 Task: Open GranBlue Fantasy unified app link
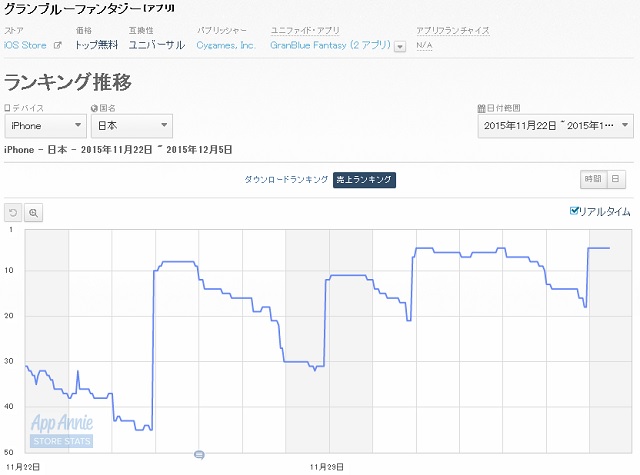click(x=331, y=45)
